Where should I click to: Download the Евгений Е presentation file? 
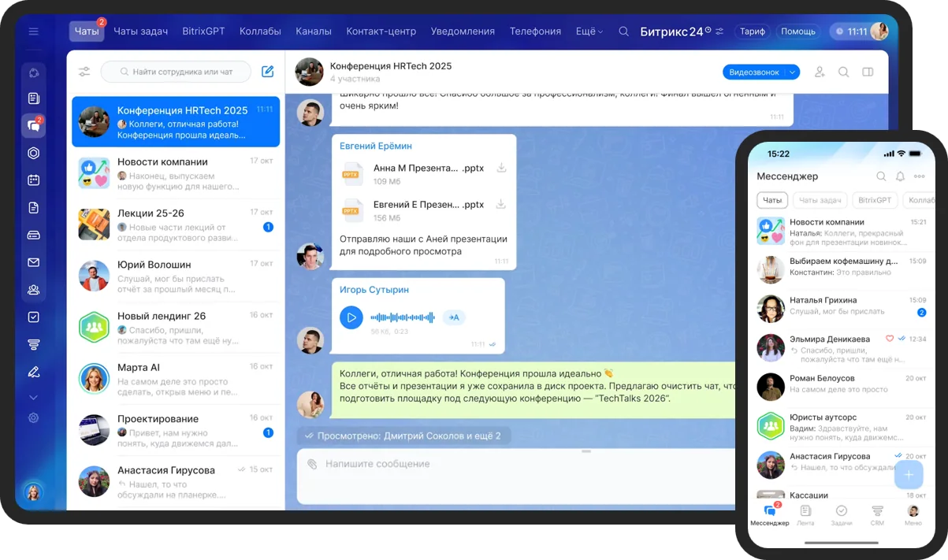coord(501,204)
